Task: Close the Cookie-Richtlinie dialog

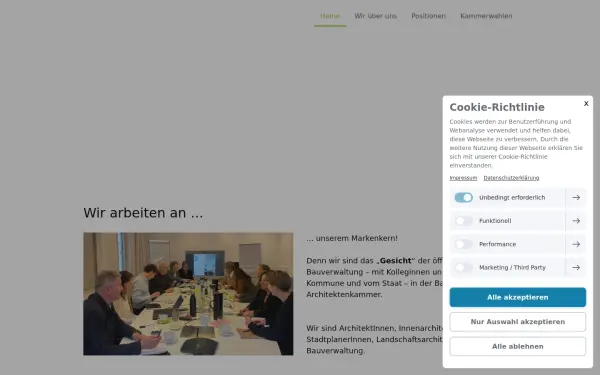Action: coord(586,104)
